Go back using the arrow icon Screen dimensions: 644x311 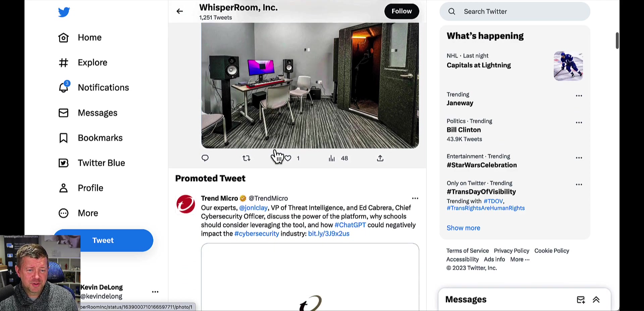point(180,11)
